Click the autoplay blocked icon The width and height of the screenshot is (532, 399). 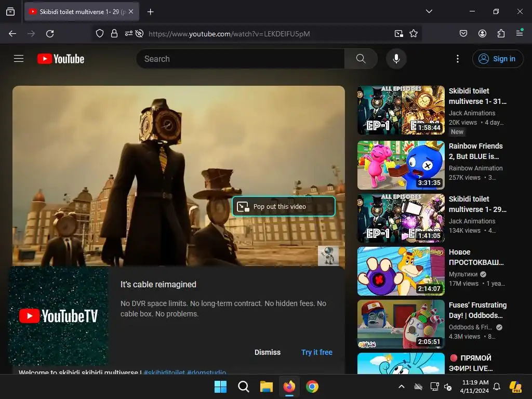(x=139, y=34)
